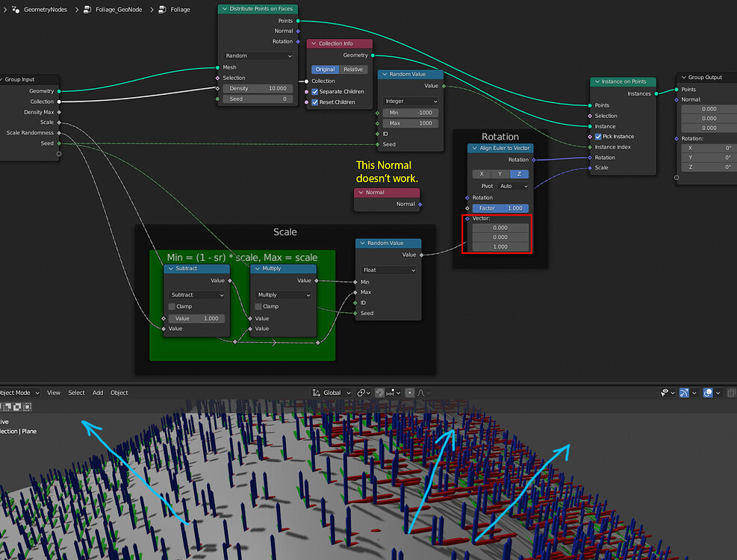This screenshot has height=560, width=737.
Task: Adjust the Factor slider in Align Euler to Vector
Action: (500, 208)
